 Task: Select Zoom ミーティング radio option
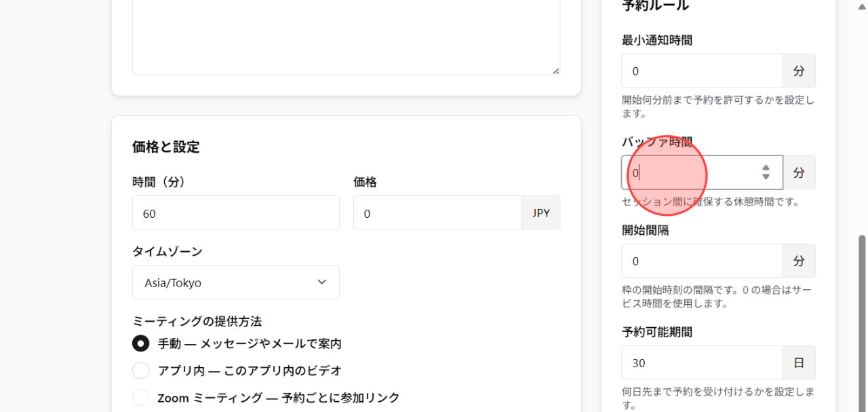[x=140, y=398]
